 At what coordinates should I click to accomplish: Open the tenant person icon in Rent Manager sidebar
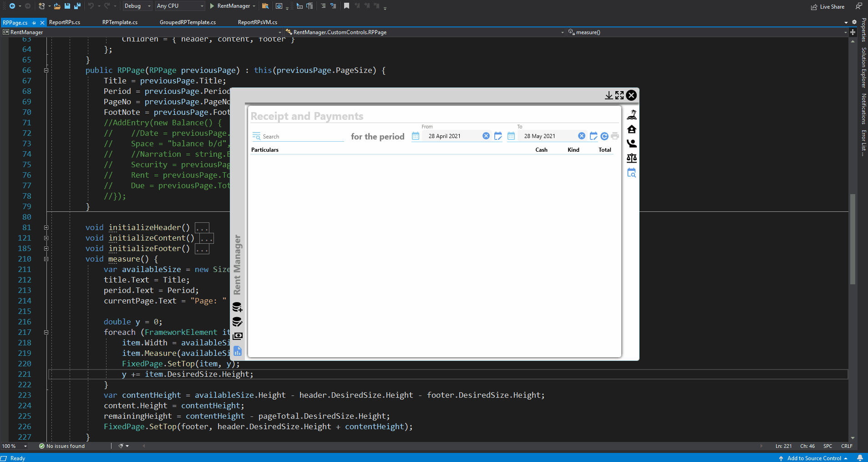click(632, 144)
